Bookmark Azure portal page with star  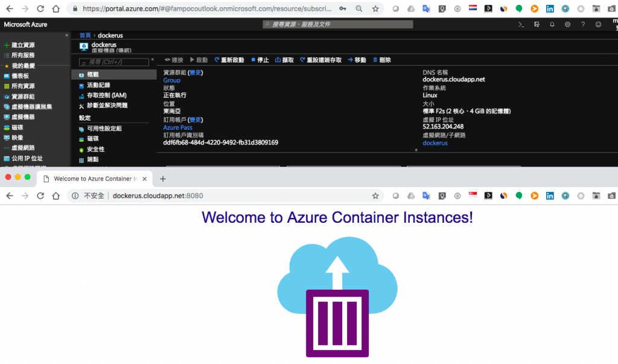point(375,8)
